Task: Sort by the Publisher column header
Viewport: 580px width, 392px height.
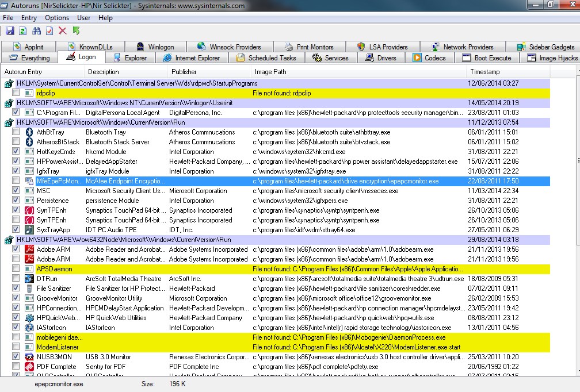Action: [x=209, y=72]
